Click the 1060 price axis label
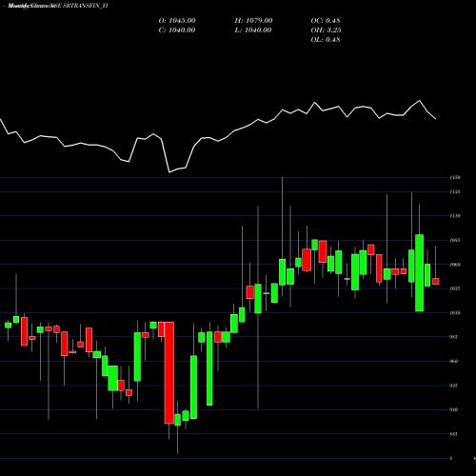Image resolution: width=476 pixels, height=476 pixels. [455, 265]
